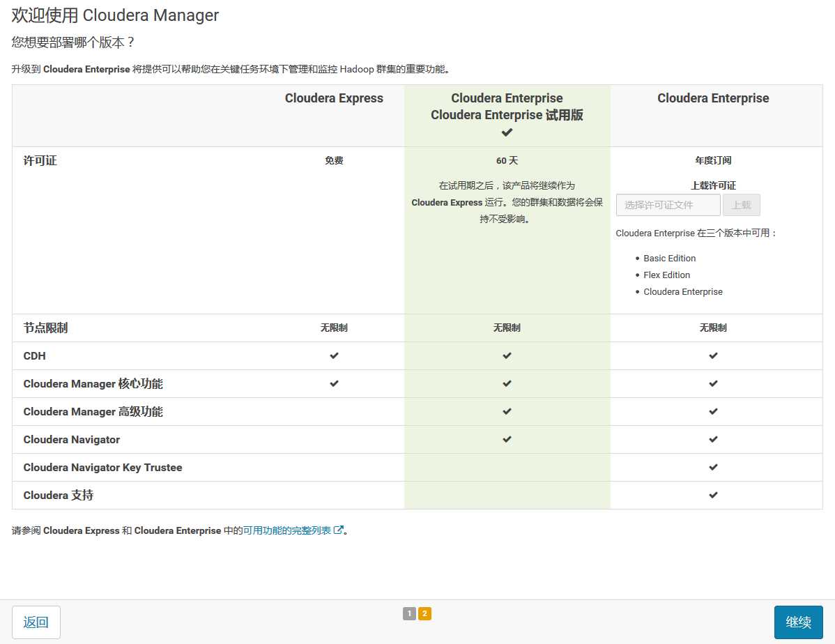The height and width of the screenshot is (644, 835).
Task: Click 核心功能 checkmark in licensed Enterprise column
Action: tap(713, 383)
